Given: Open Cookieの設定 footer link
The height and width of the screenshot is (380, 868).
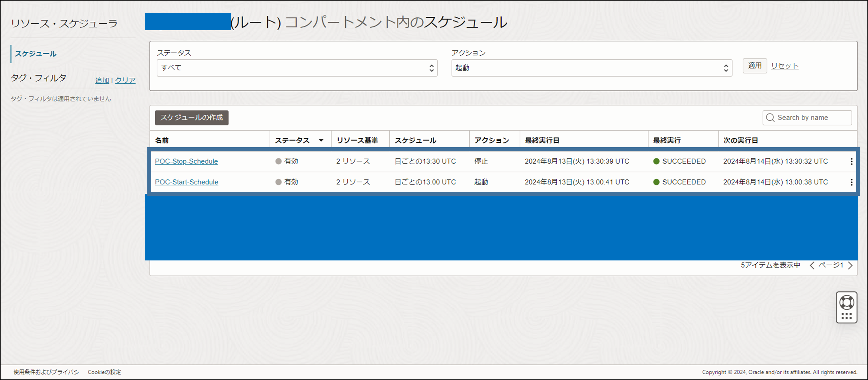Looking at the screenshot, I should coord(104,372).
